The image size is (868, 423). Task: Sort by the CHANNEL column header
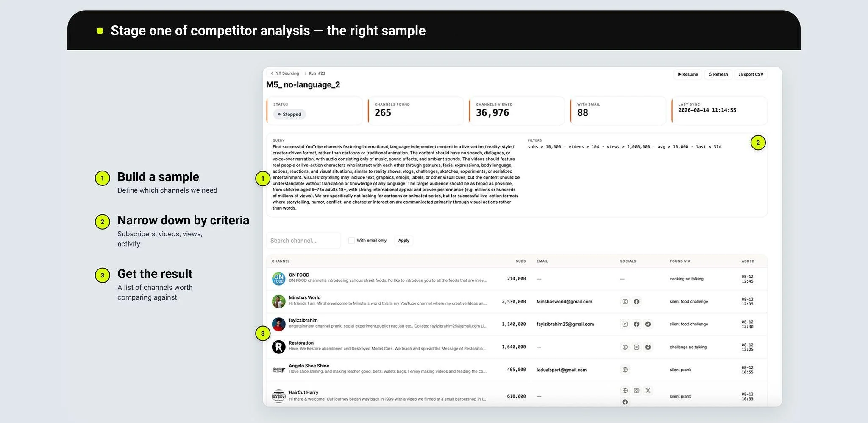(x=281, y=261)
